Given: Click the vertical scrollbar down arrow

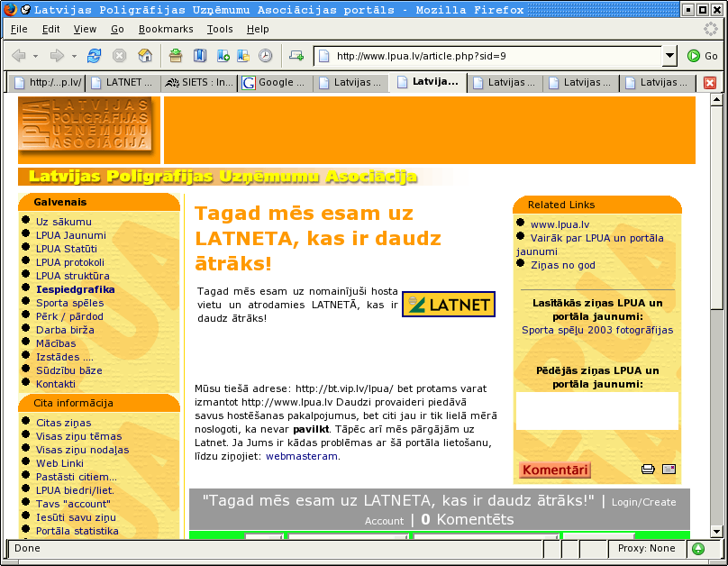Looking at the screenshot, I should tap(716, 530).
